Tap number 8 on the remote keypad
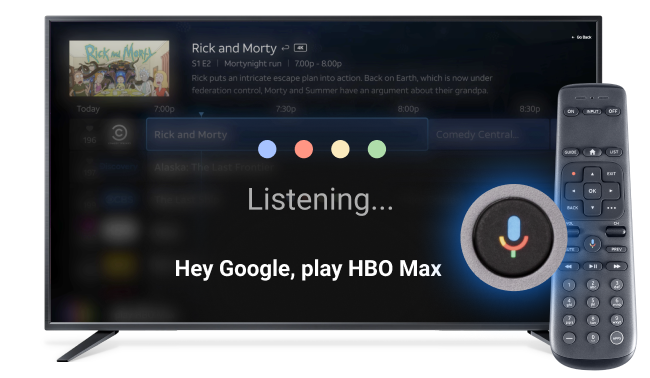Screen dimensions: 650x378 pyautogui.click(x=593, y=320)
